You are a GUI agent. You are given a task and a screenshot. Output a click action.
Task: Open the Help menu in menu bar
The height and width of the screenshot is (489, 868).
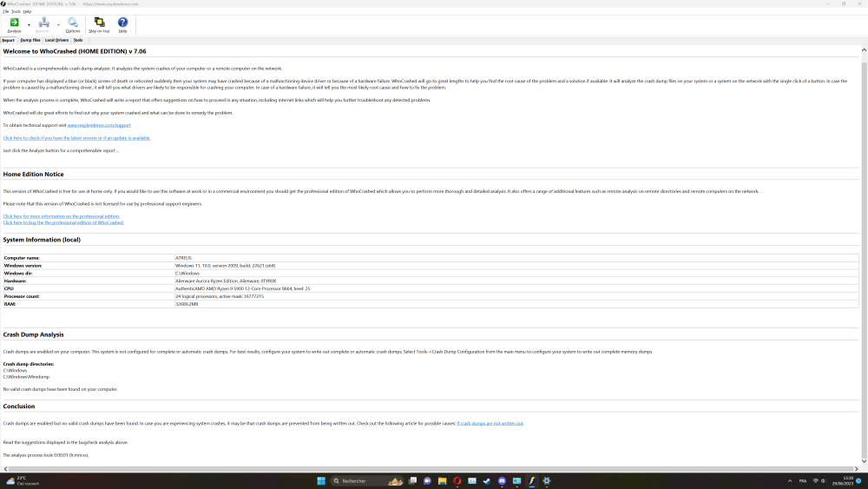point(27,11)
